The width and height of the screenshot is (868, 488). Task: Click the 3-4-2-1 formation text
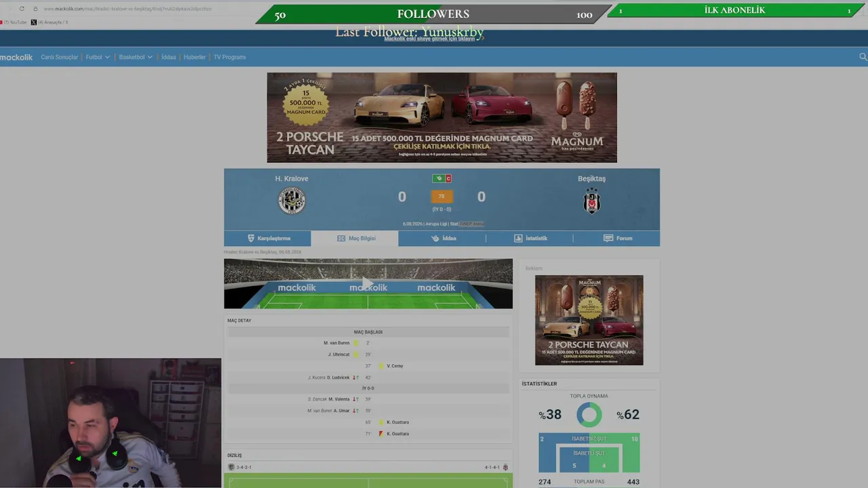click(244, 467)
